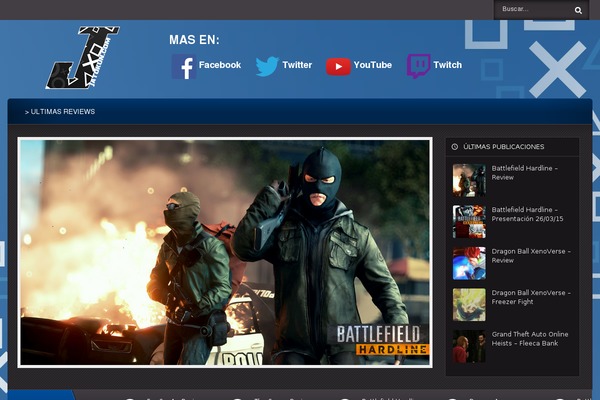Click the ÚLTIMAS PUBLICACIONES heading text
The height and width of the screenshot is (400, 600).
tap(504, 147)
